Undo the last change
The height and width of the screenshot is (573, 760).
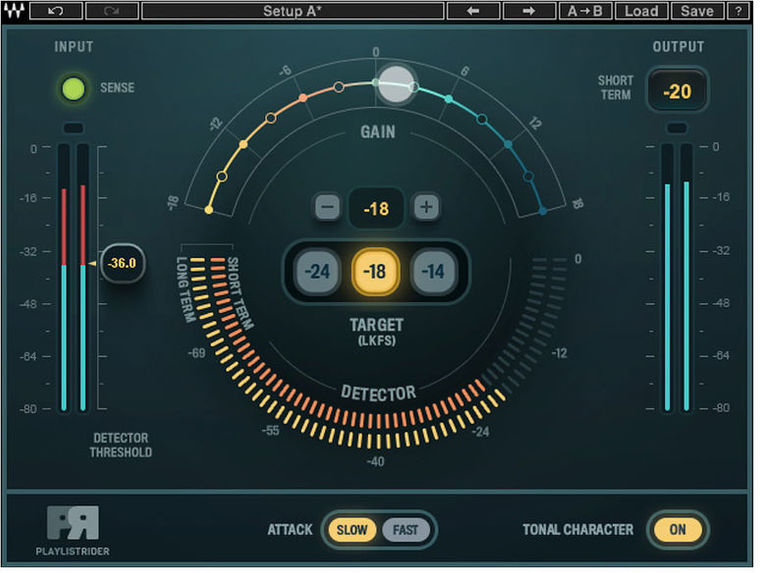tap(56, 11)
